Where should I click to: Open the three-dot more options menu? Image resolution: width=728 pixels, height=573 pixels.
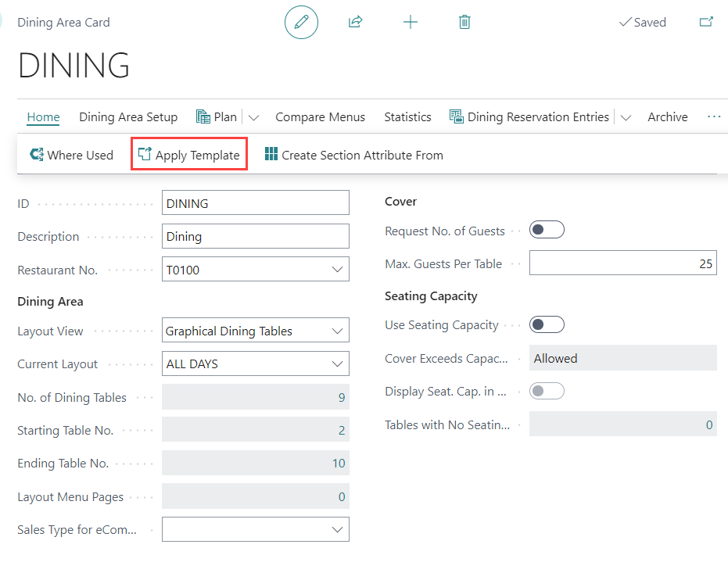[x=713, y=116]
